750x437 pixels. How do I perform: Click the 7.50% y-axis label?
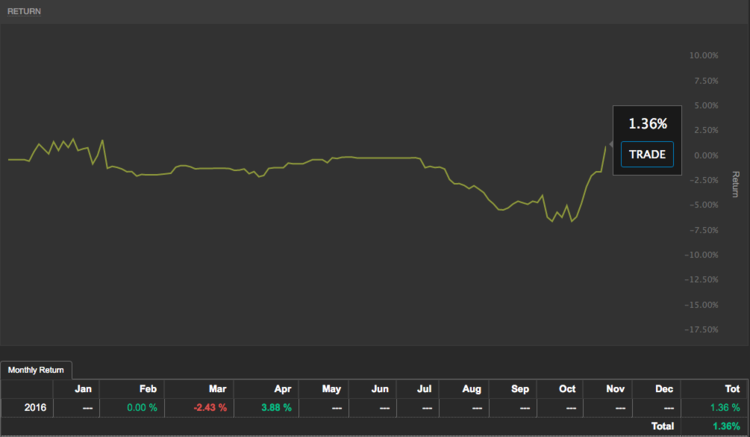point(706,81)
